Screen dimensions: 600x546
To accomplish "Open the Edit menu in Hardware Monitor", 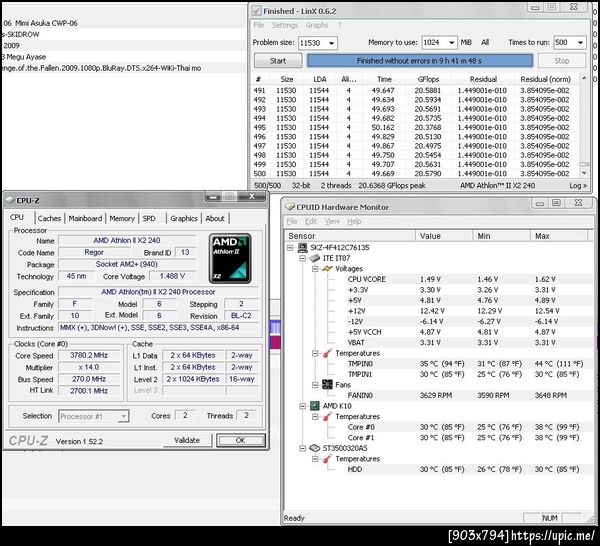I will coord(311,222).
